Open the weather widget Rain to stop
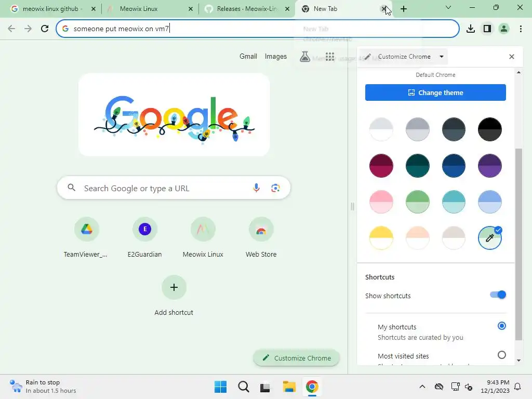 [x=43, y=387]
